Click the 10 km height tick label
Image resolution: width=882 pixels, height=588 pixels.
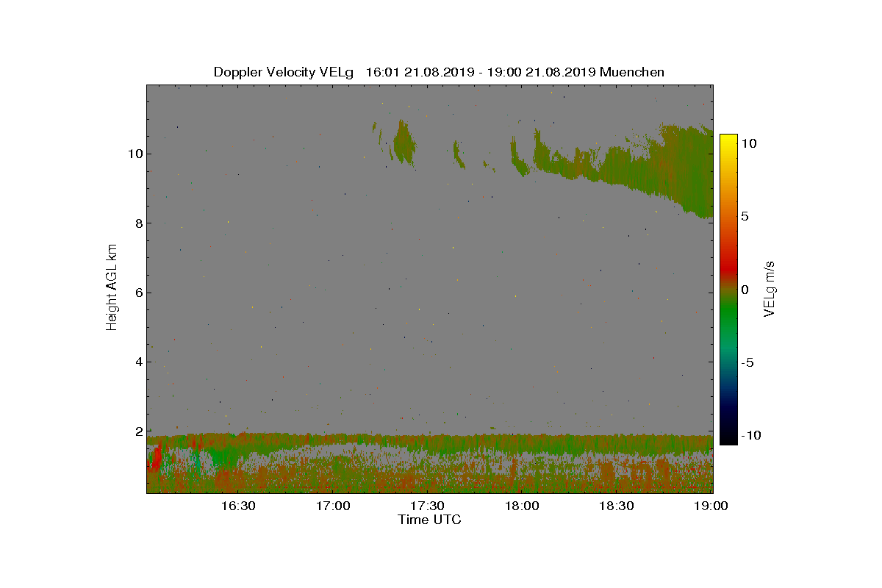[x=135, y=154]
